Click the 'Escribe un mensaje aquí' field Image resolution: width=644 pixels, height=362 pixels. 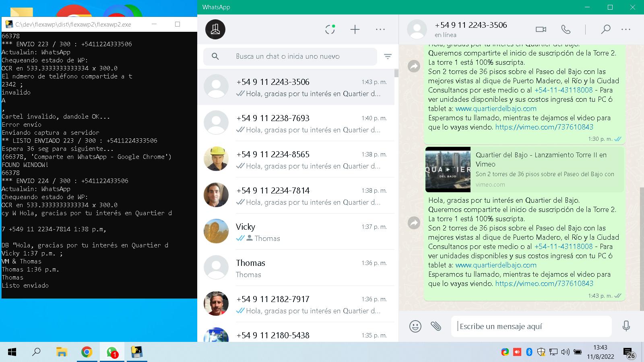click(x=531, y=326)
